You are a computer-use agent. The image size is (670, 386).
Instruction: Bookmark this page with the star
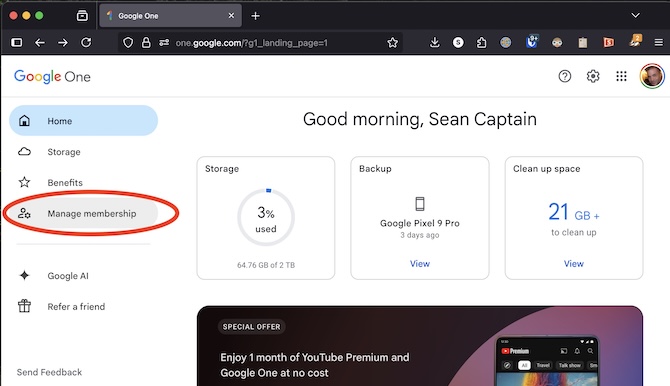(392, 42)
